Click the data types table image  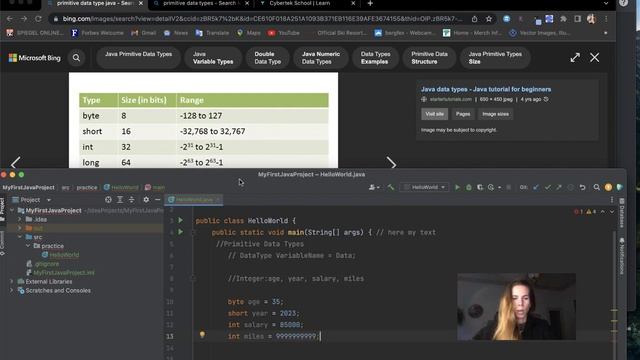click(203, 120)
